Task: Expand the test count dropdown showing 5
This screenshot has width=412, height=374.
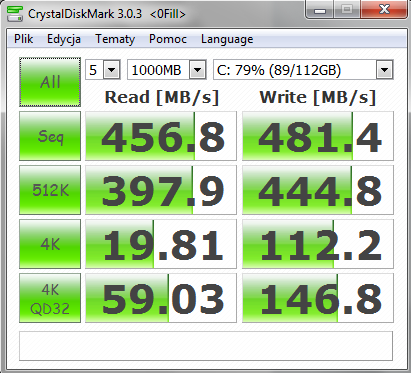Action: [x=111, y=70]
